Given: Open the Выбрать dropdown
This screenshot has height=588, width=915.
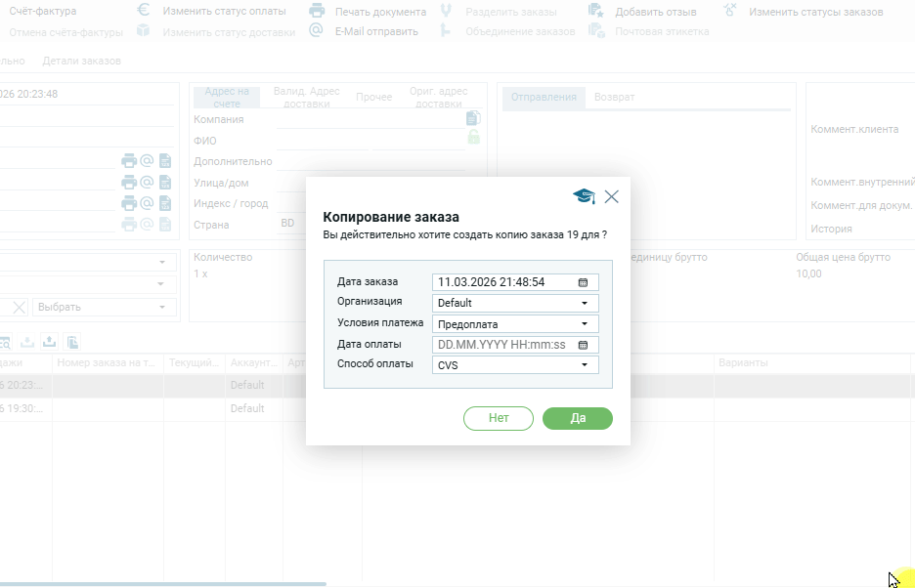Looking at the screenshot, I should pos(106,307).
